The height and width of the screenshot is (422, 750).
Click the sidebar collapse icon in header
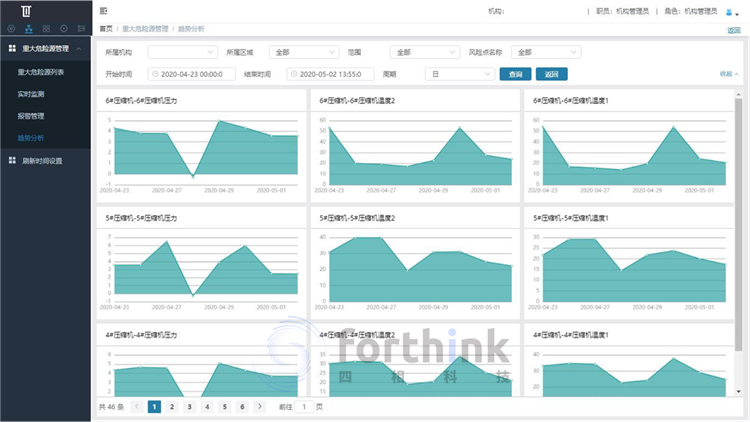click(x=104, y=11)
